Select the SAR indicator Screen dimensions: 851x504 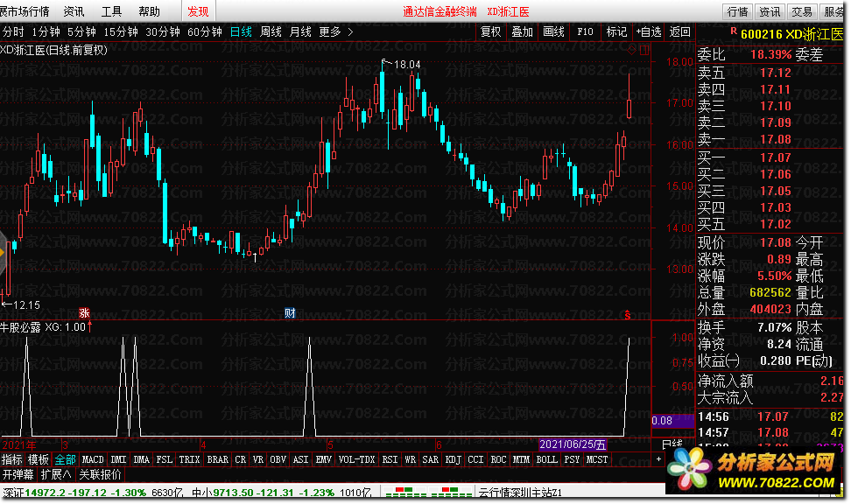(x=431, y=459)
